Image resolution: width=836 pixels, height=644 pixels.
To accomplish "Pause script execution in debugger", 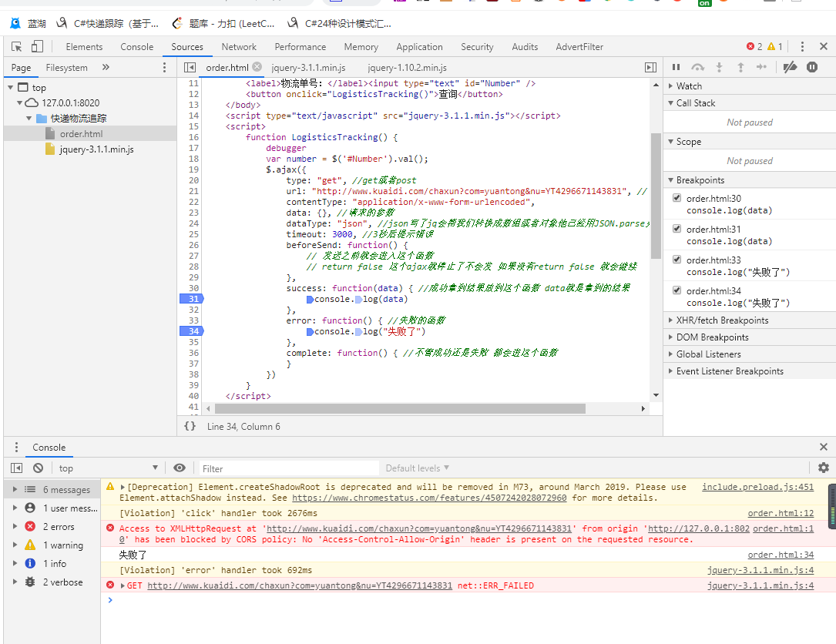I will coord(676,68).
